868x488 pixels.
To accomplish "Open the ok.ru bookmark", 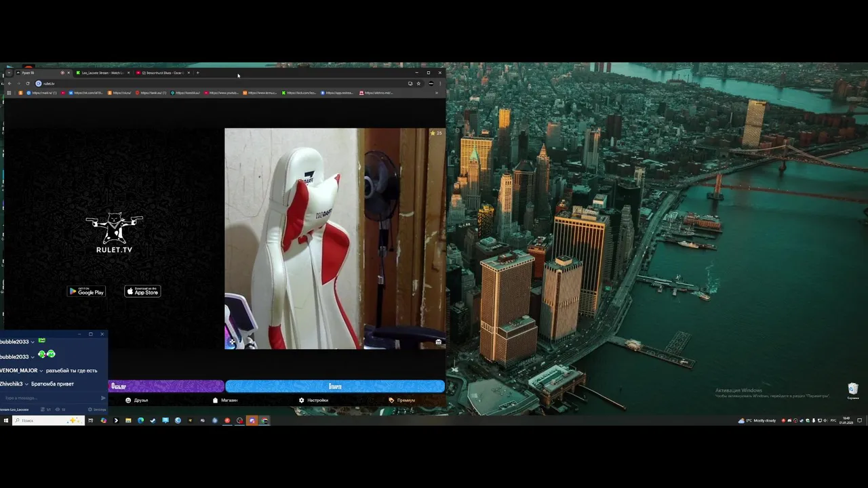I will (119, 93).
